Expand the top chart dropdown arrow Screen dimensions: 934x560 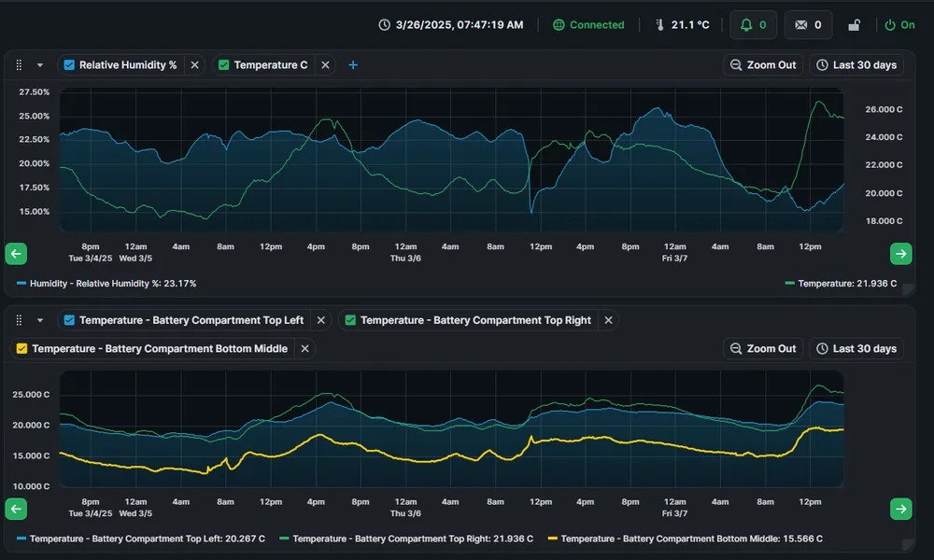point(40,65)
